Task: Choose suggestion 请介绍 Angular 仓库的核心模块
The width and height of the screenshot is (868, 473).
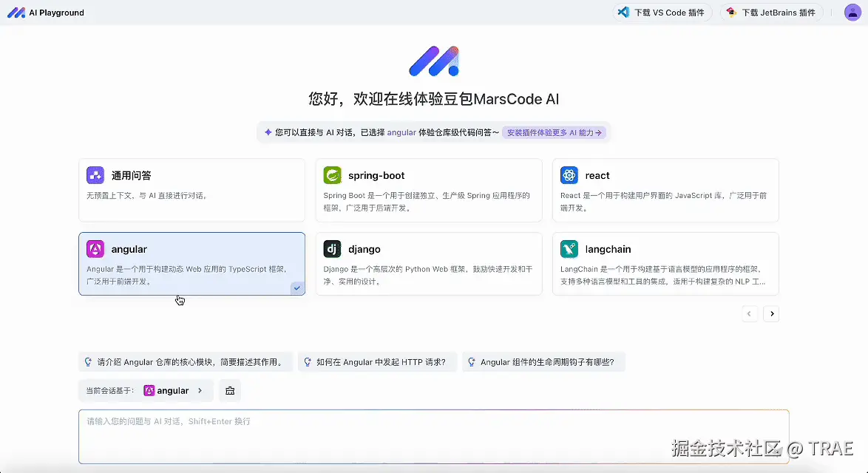Action: [186, 362]
